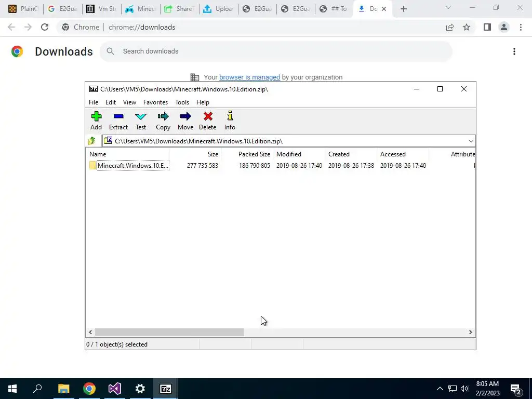The image size is (532, 399).
Task: Toggle Chrome side panel icon
Action: coord(487,27)
